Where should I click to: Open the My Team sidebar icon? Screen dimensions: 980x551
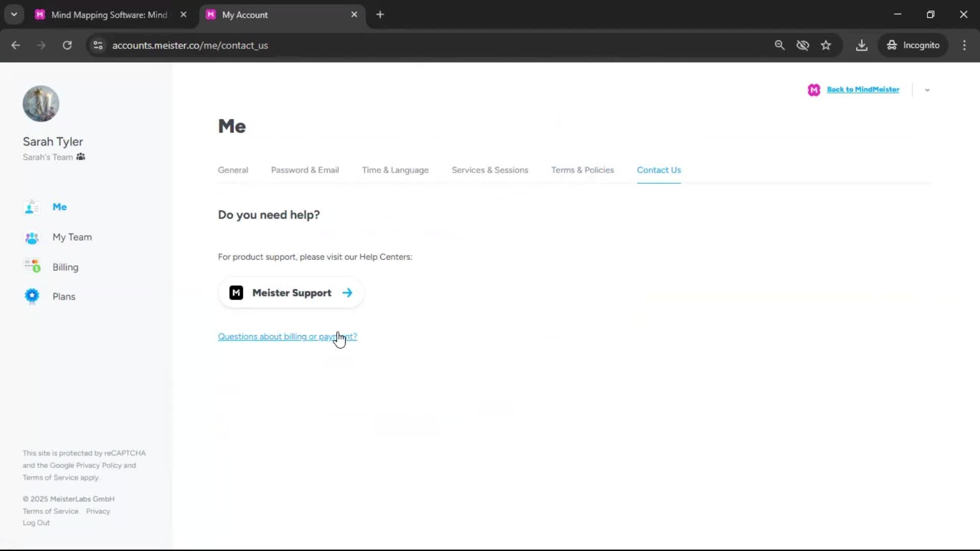(x=32, y=238)
